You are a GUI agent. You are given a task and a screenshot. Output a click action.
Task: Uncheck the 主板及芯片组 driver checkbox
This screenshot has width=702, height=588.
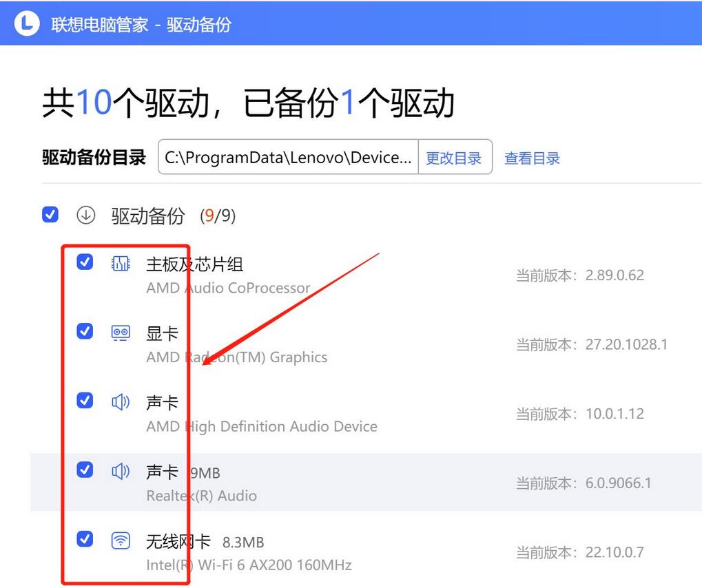pos(85,262)
